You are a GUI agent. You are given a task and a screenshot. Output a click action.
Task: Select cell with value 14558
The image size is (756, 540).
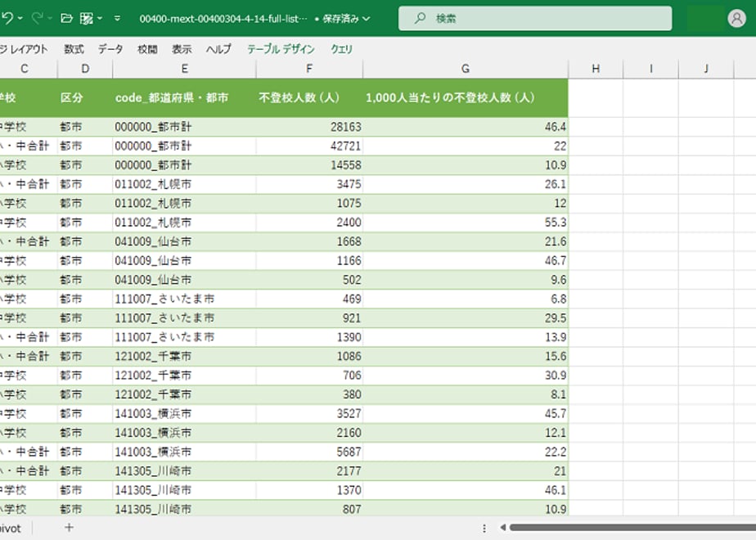tap(309, 165)
